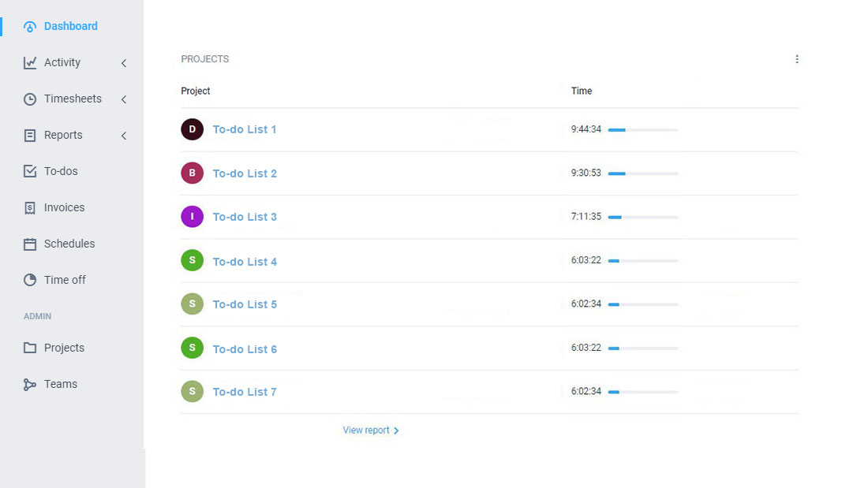Click the D avatar for To-do List 1
Image resolution: width=868 pixels, height=488 pixels.
click(x=192, y=129)
